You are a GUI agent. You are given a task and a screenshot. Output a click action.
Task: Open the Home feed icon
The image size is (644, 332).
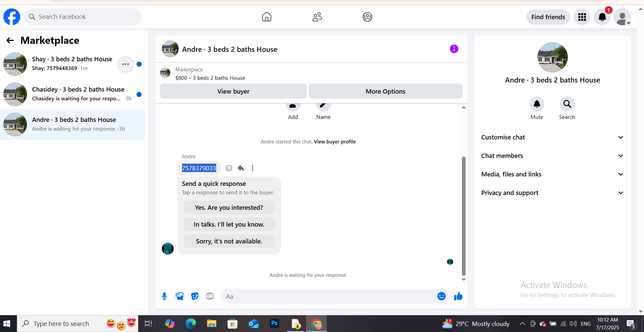point(267,17)
